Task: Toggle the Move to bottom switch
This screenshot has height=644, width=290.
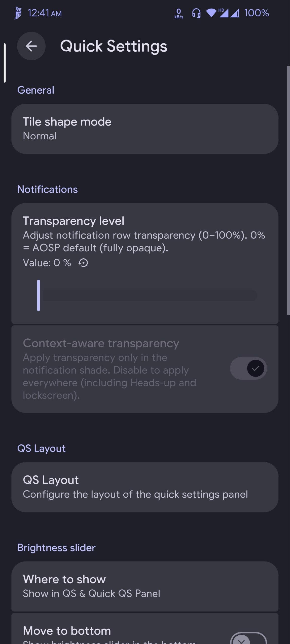Action: coord(248,639)
